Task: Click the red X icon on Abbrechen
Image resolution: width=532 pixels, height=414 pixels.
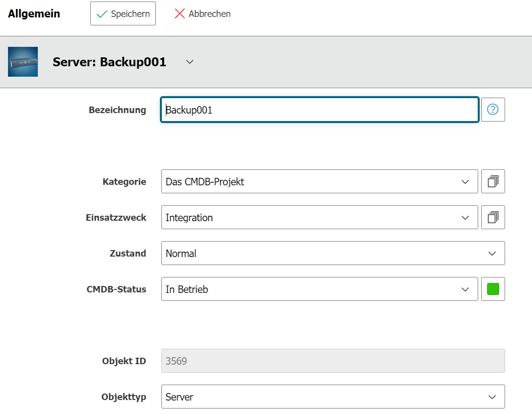Action: (180, 14)
